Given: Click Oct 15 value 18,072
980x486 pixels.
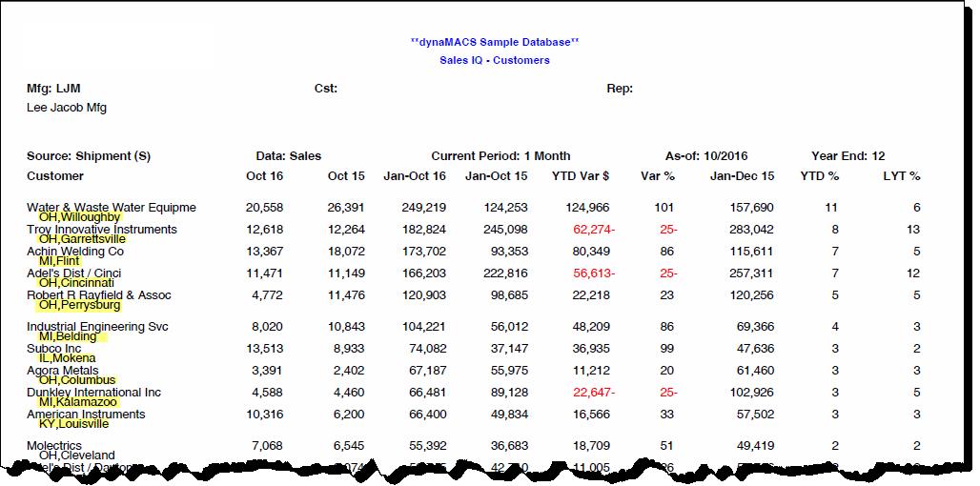Looking at the screenshot, I should coord(346,252).
